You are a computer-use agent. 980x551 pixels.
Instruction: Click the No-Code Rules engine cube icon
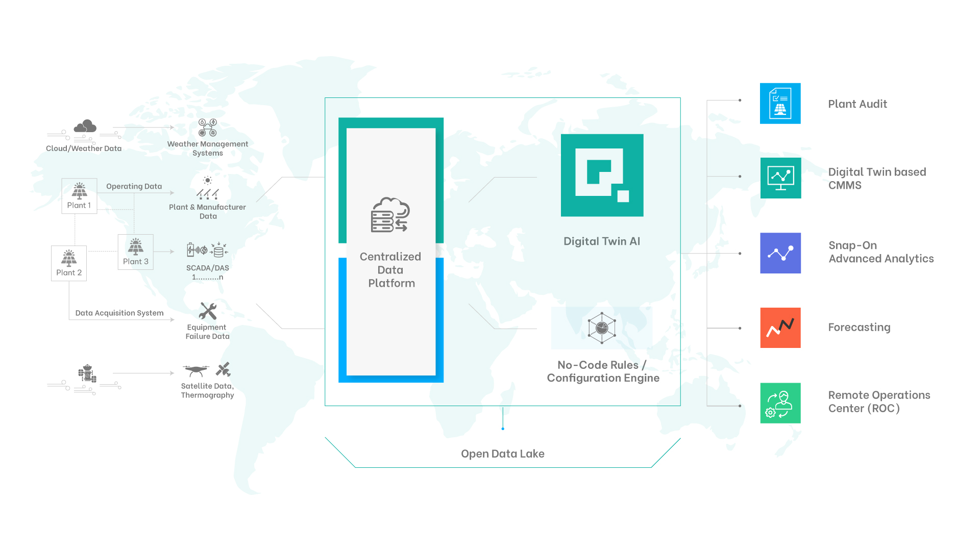point(602,328)
